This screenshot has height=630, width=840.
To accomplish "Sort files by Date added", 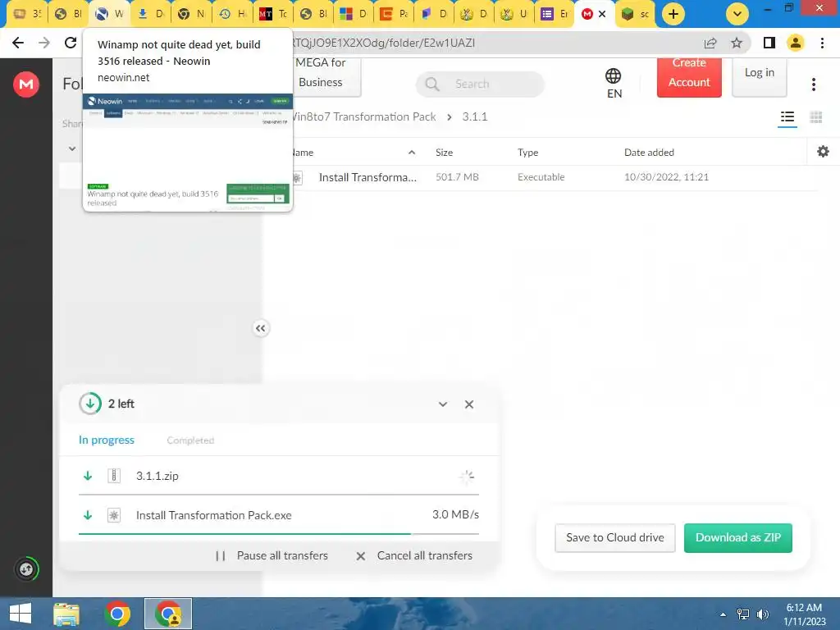I will pos(649,152).
